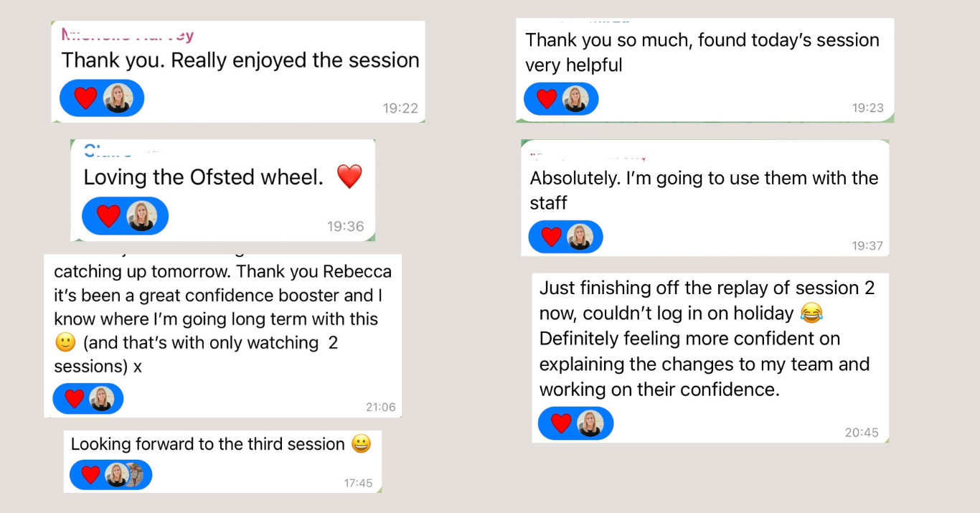Click the heart reaction under "Really enjoyed the session"
The image size is (980, 513).
(x=85, y=98)
